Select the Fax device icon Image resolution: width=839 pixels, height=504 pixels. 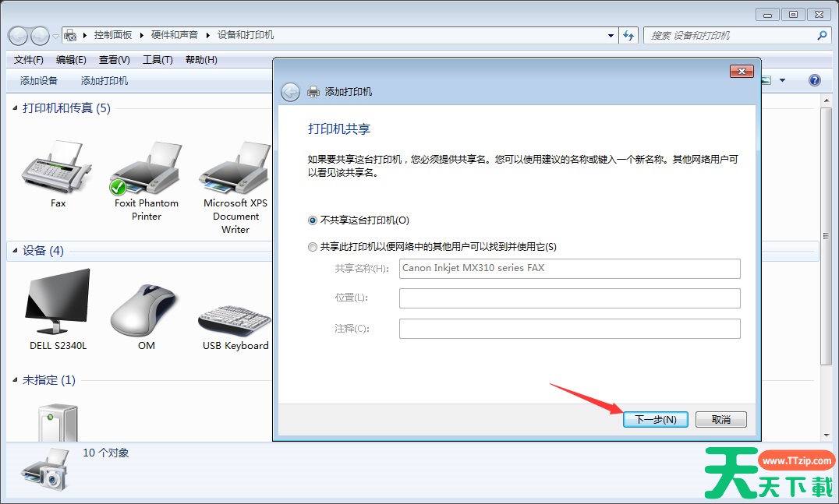click(58, 168)
